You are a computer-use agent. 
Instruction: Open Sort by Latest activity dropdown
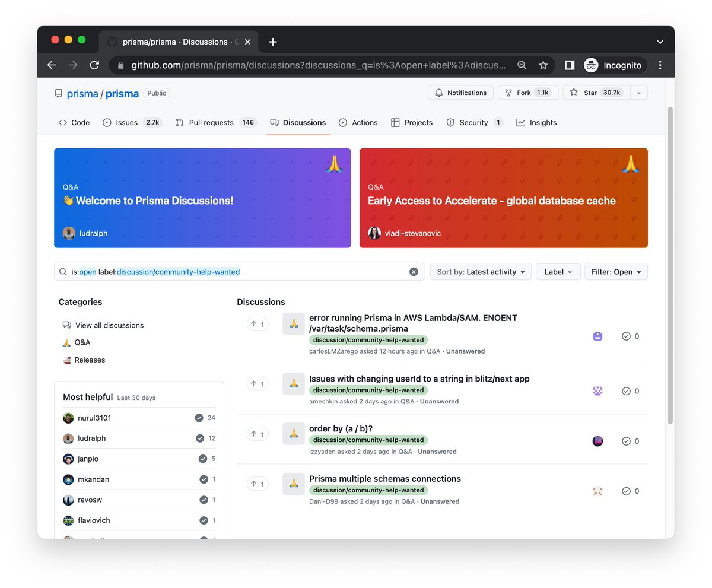[481, 272]
